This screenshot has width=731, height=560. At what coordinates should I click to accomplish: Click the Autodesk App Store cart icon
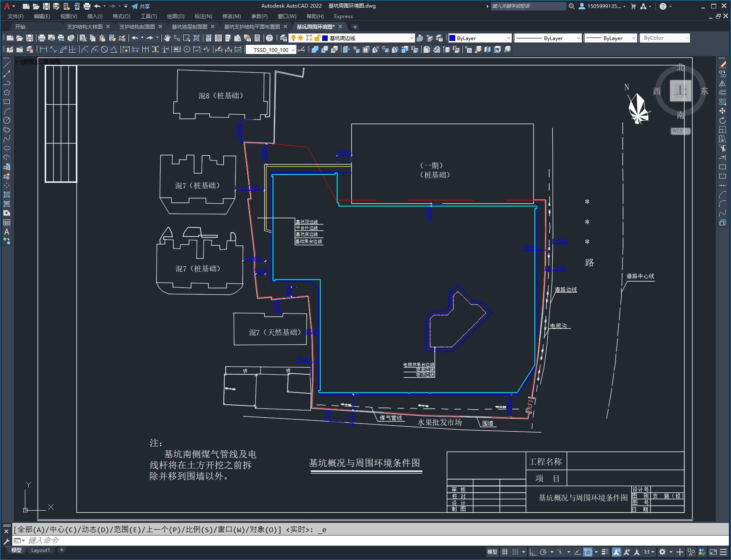(x=633, y=6)
